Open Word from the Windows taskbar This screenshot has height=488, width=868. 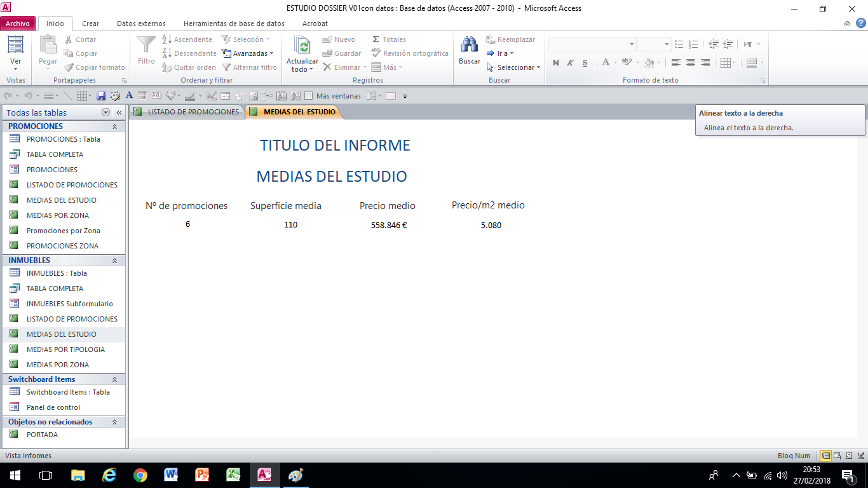(x=171, y=475)
